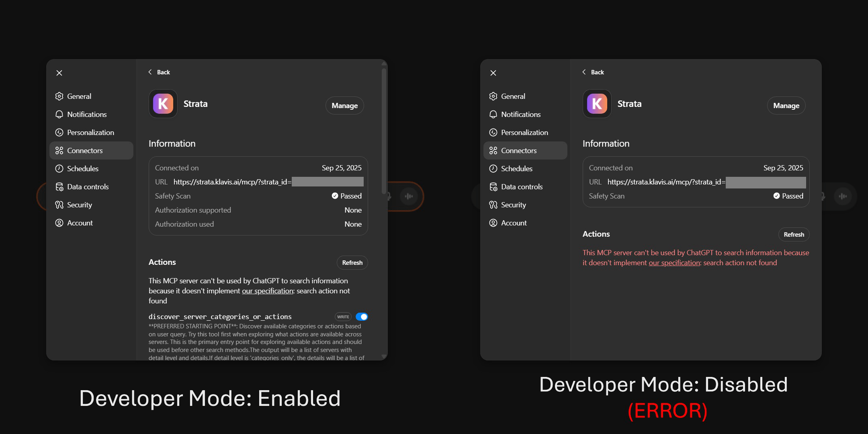Click General gear icon in left panel
This screenshot has height=434, width=868.
coord(59,96)
